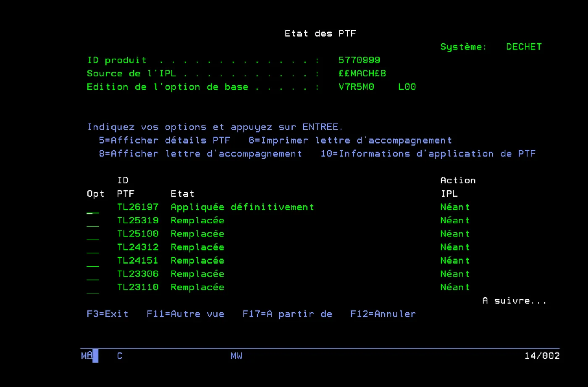Click the Remplacée status of TL23306
Screen dimensions: 588x387
(x=197, y=274)
